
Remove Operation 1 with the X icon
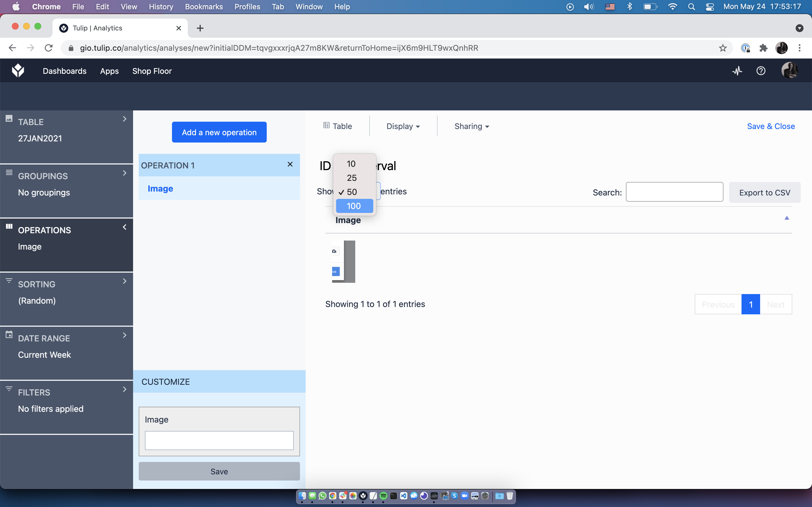pyautogui.click(x=290, y=164)
